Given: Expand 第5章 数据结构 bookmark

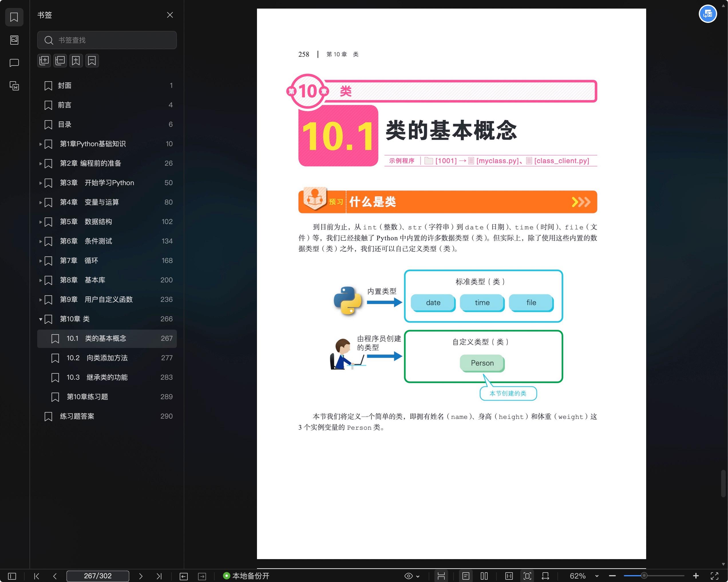Looking at the screenshot, I should tap(41, 222).
